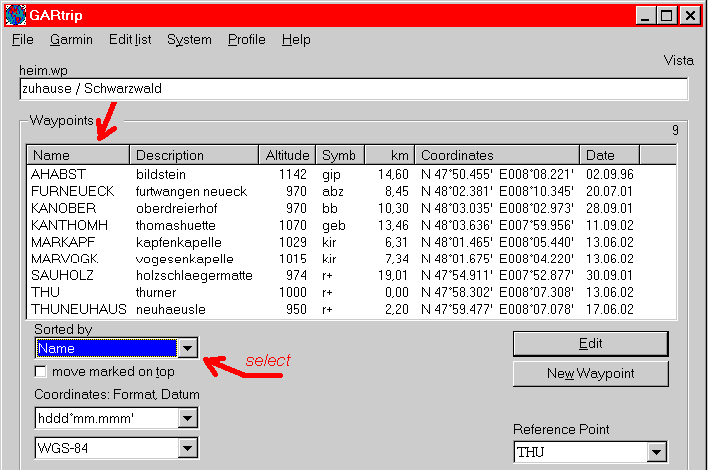Select the SAUHOLZ waypoint row
Screen dimensions: 708x475
point(63,275)
